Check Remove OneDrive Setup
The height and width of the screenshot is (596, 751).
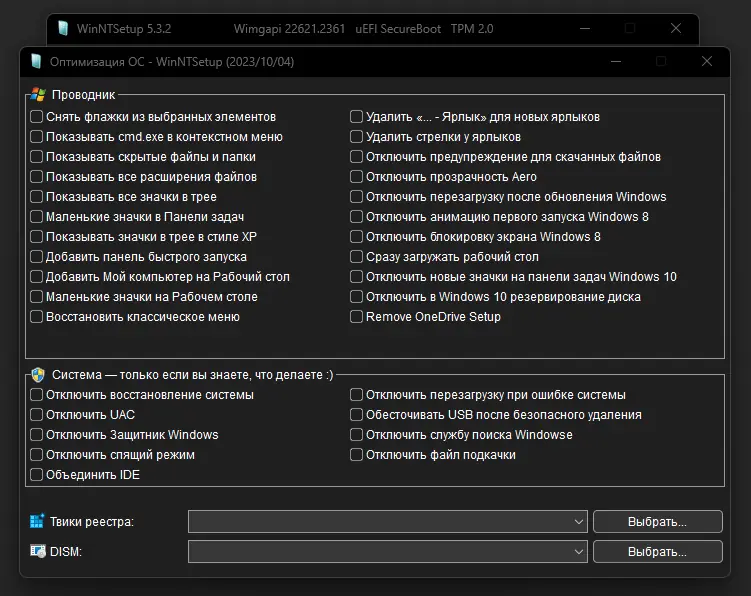[x=356, y=317]
